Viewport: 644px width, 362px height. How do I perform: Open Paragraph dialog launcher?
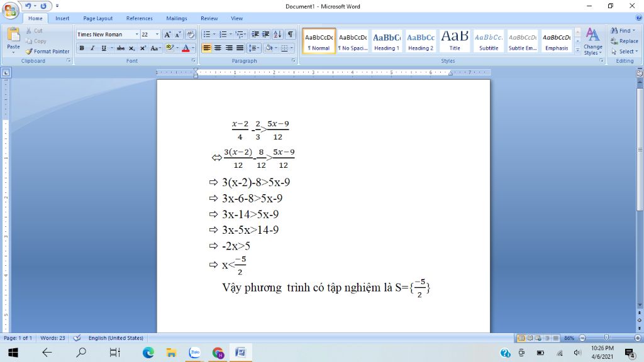coord(294,60)
